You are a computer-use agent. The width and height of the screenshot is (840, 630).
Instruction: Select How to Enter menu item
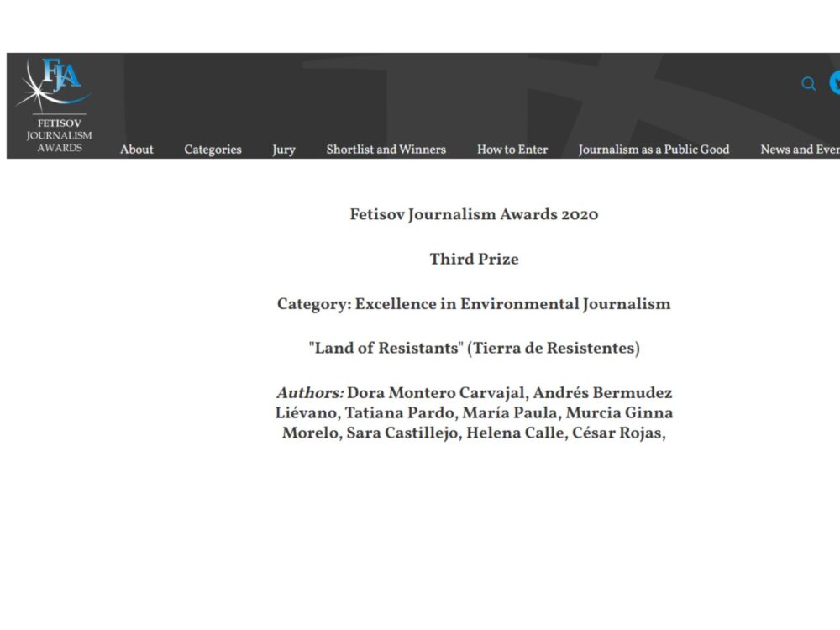(512, 150)
